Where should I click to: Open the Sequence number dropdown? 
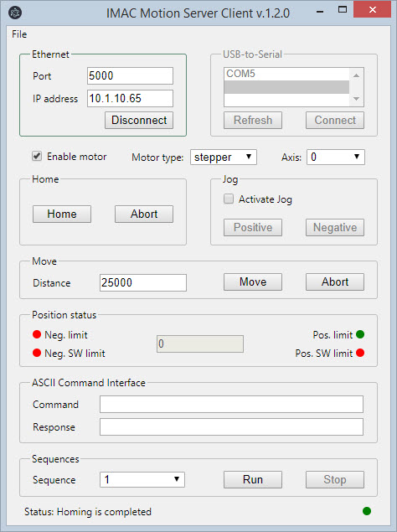pyautogui.click(x=142, y=479)
